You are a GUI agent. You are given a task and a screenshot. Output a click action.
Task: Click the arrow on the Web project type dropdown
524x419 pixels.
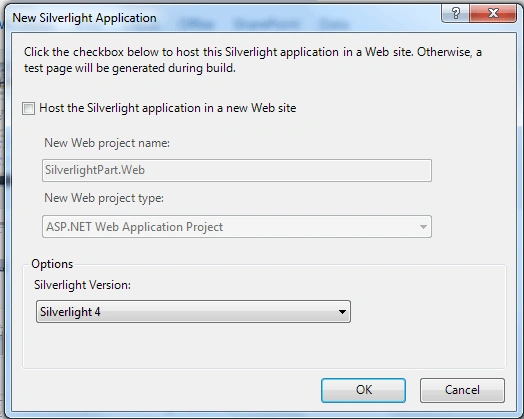tap(423, 227)
